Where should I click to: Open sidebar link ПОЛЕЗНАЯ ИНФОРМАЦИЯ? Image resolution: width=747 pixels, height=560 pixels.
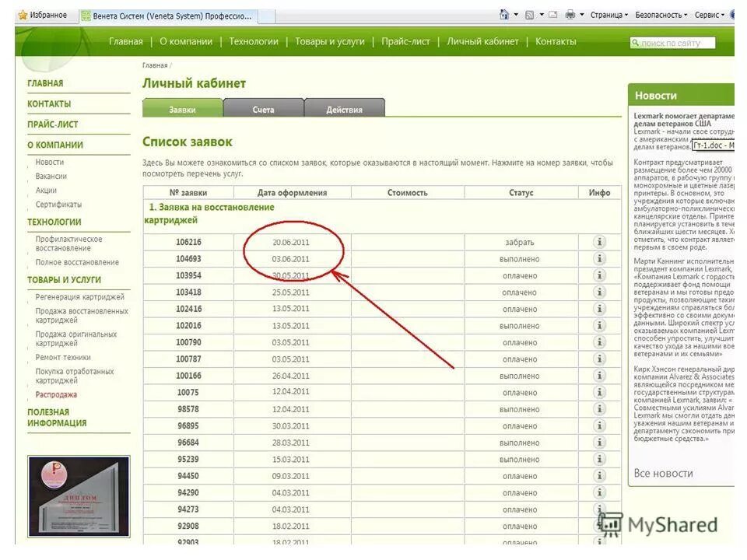coord(57,417)
